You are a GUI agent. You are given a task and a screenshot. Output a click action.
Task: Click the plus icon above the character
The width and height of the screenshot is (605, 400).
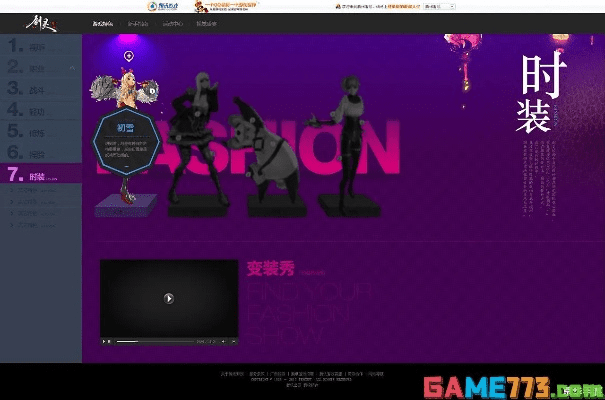129,56
